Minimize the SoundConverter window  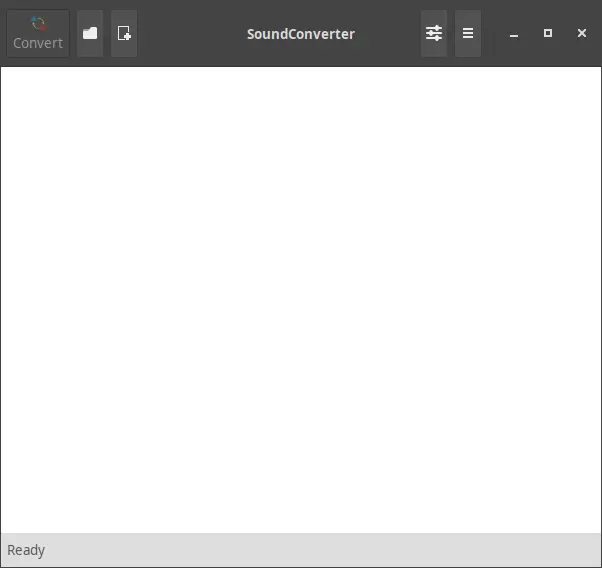point(514,34)
